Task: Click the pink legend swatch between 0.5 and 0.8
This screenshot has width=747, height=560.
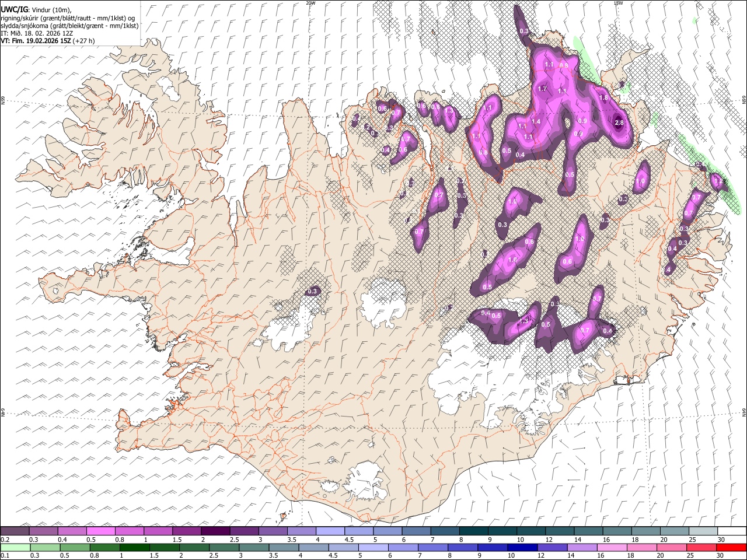Action: click(101, 531)
